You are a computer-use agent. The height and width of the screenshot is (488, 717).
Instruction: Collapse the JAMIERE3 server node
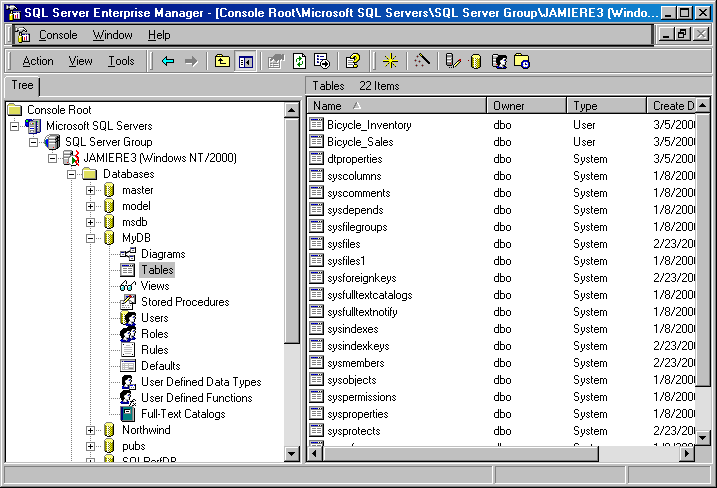[53, 158]
